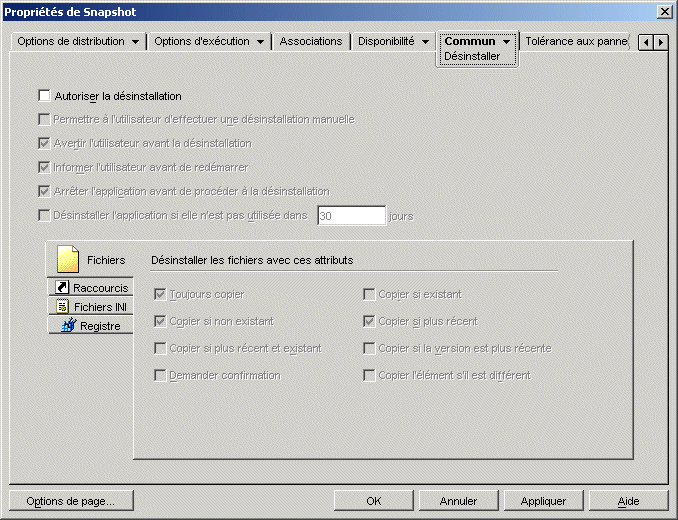Viewport: 678px width, 520px height.
Task: Toggle Informer l'utilisateur avant de redémarrer
Action: pyautogui.click(x=44, y=167)
